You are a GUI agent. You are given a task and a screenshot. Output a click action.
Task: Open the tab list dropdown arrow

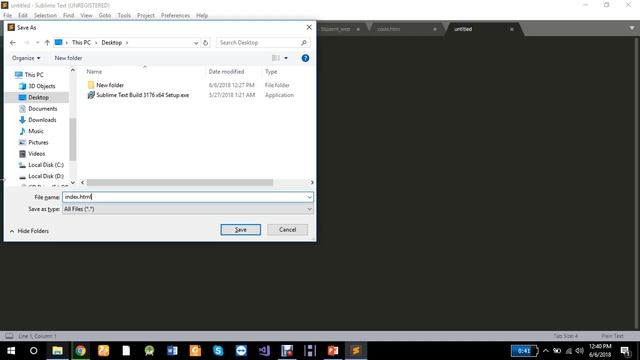pos(631,28)
